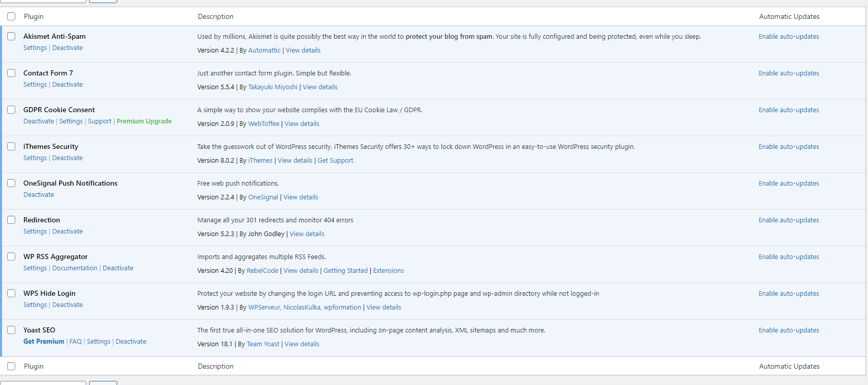Enable auto-updates for WPS Hide Login

click(x=789, y=294)
